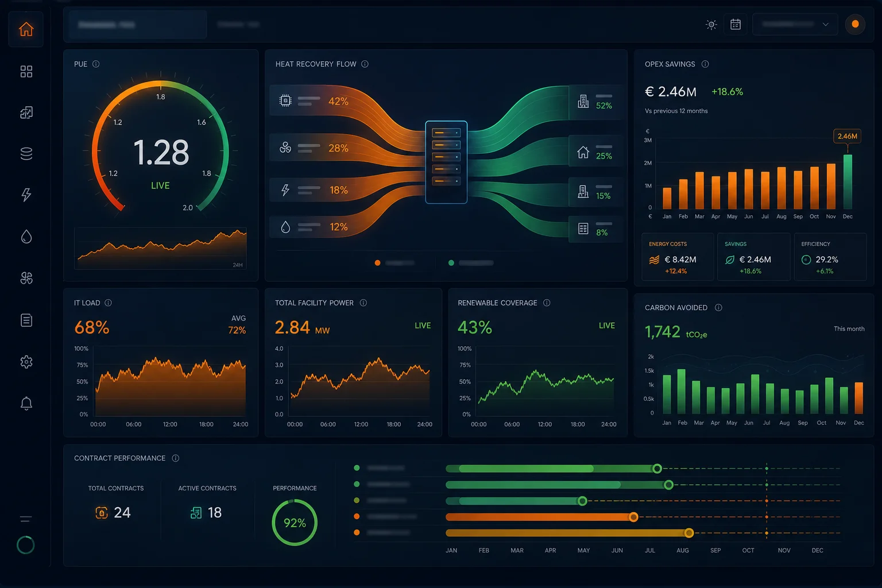Switch to the second blurred header tab

238,25
